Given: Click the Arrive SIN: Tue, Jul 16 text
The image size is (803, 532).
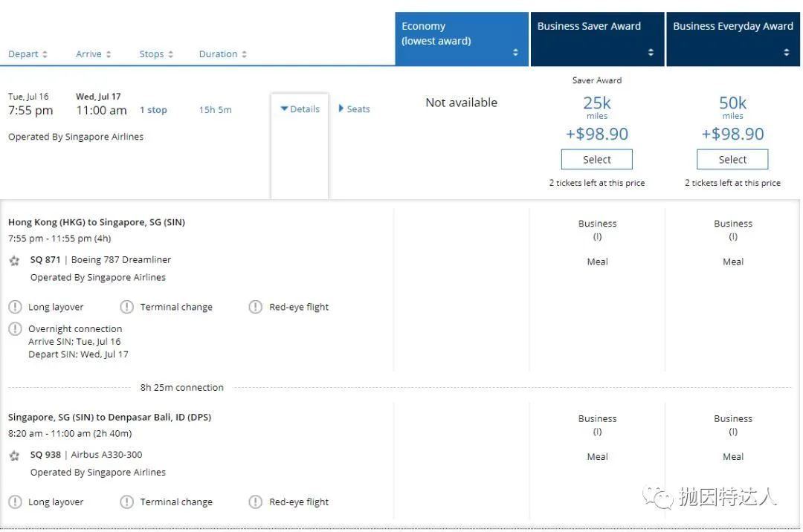Looking at the screenshot, I should tap(74, 342).
